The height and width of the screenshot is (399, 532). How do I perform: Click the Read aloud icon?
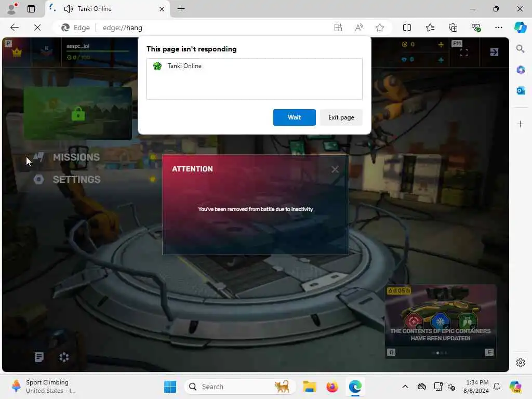359,28
